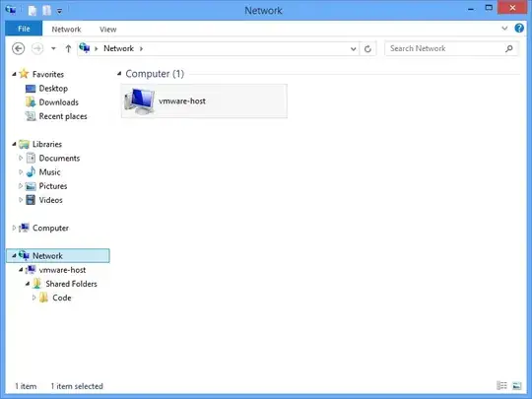
Task: Click the Back navigation arrow
Action: tap(19, 48)
